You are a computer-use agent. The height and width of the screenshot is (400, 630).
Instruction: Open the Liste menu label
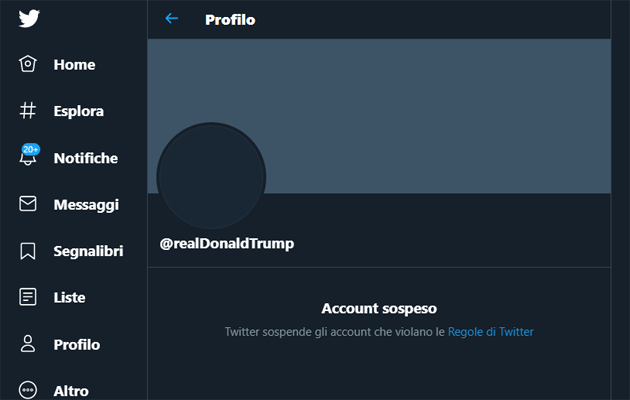click(x=69, y=297)
